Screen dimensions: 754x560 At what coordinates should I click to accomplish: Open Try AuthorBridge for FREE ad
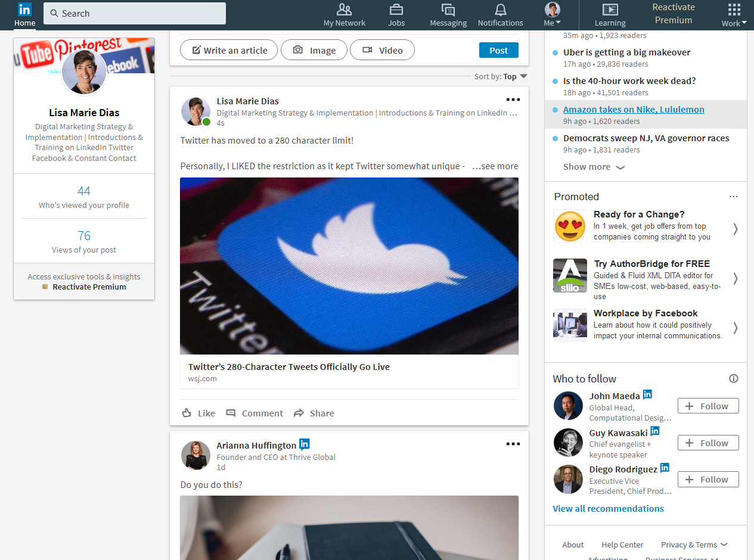pos(651,264)
